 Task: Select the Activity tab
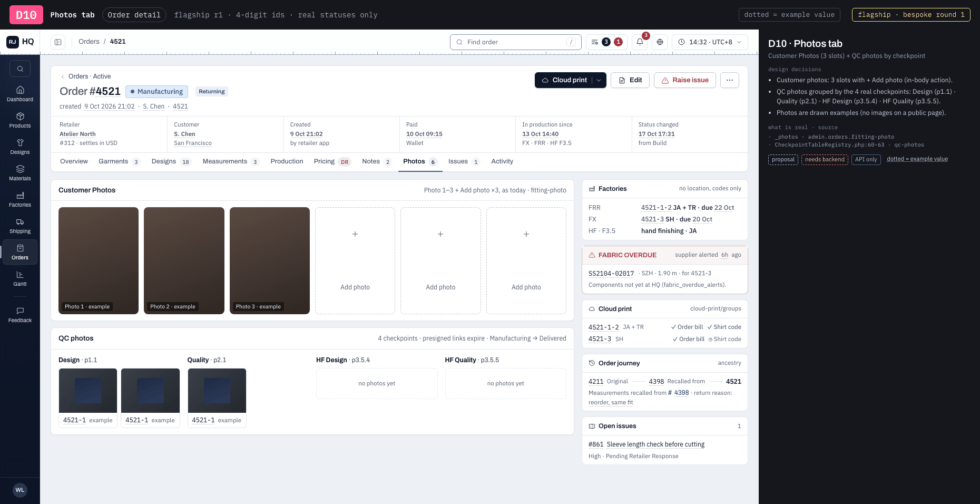pos(502,161)
